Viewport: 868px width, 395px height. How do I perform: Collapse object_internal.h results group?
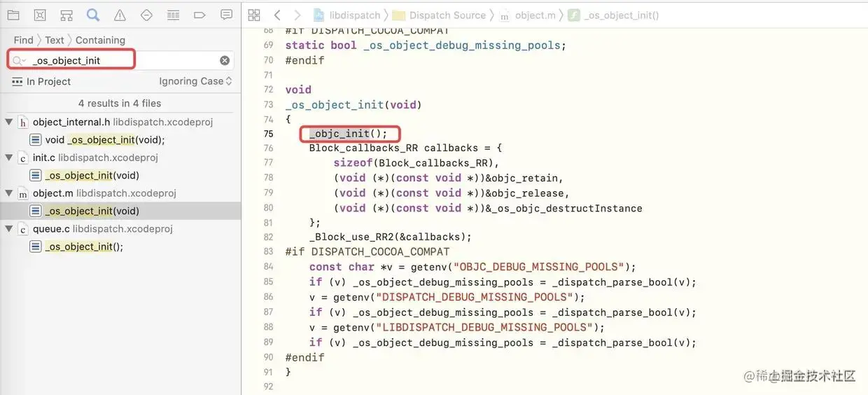click(9, 122)
